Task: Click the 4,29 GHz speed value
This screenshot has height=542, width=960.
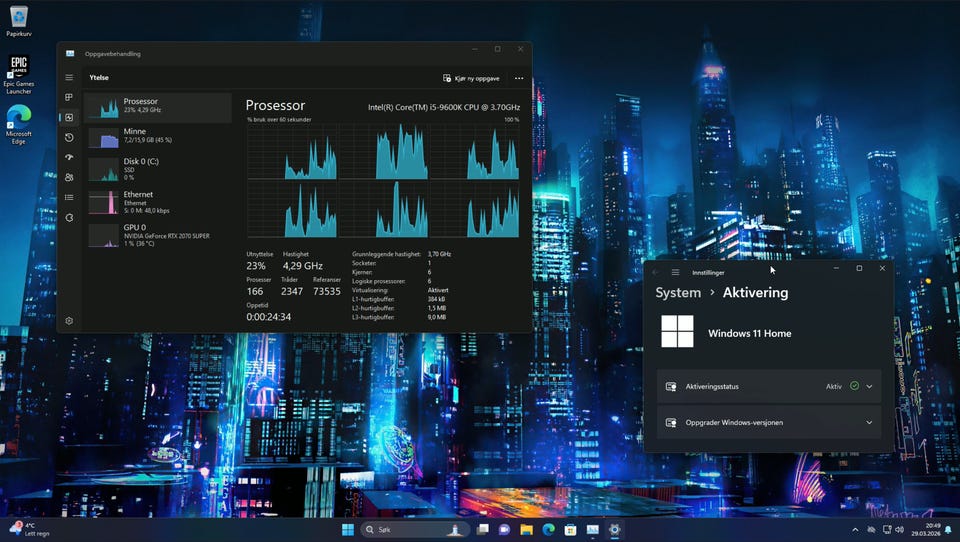Action: pos(302,266)
